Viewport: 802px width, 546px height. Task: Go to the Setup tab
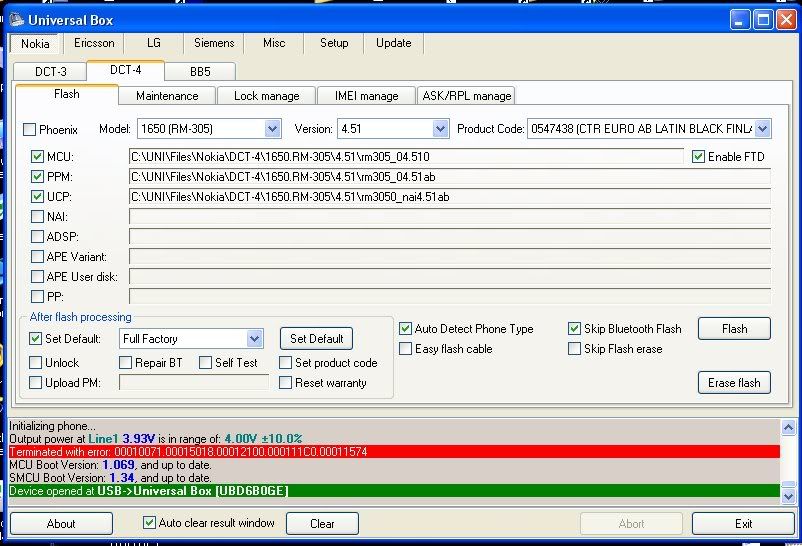point(333,43)
